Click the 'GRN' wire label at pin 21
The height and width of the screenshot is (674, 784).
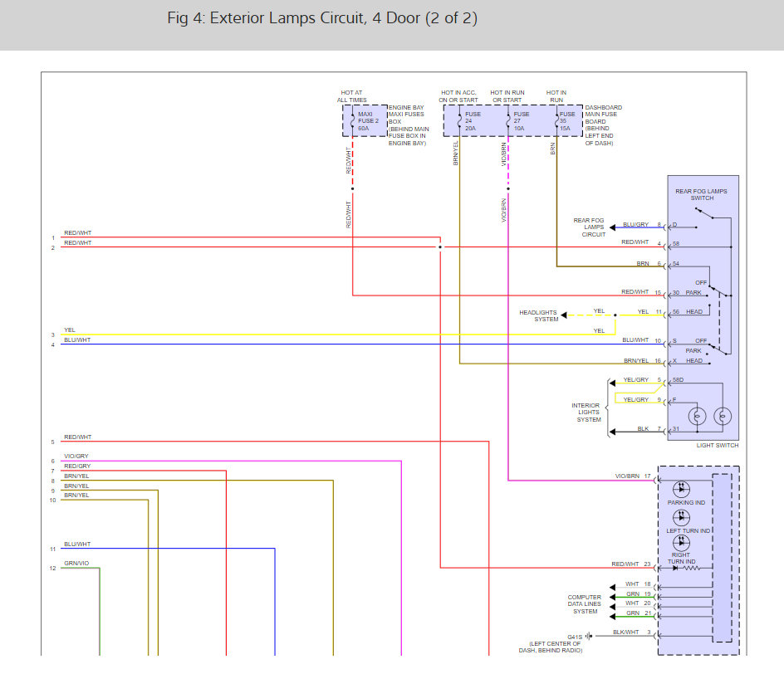[633, 613]
